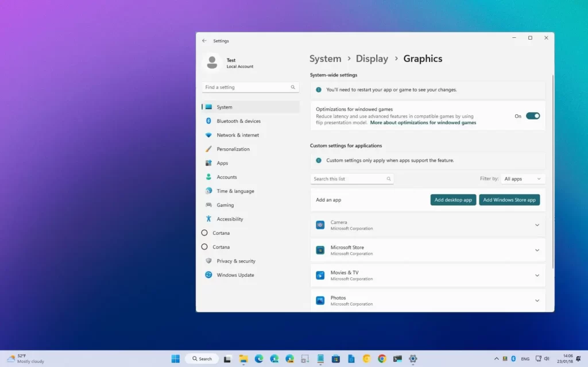Viewport: 588px width, 367px height.
Task: Launch Microsoft Edge Canary from the taskbar
Action: pos(289,359)
